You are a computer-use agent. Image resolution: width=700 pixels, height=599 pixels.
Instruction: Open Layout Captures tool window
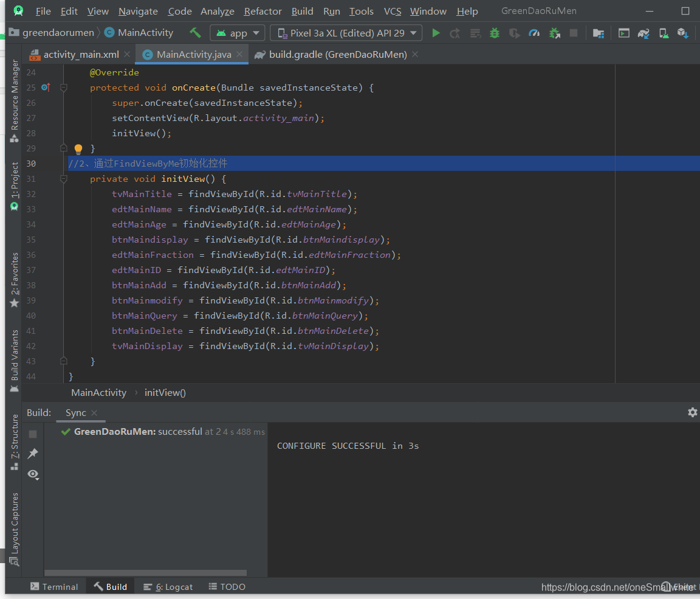click(15, 529)
